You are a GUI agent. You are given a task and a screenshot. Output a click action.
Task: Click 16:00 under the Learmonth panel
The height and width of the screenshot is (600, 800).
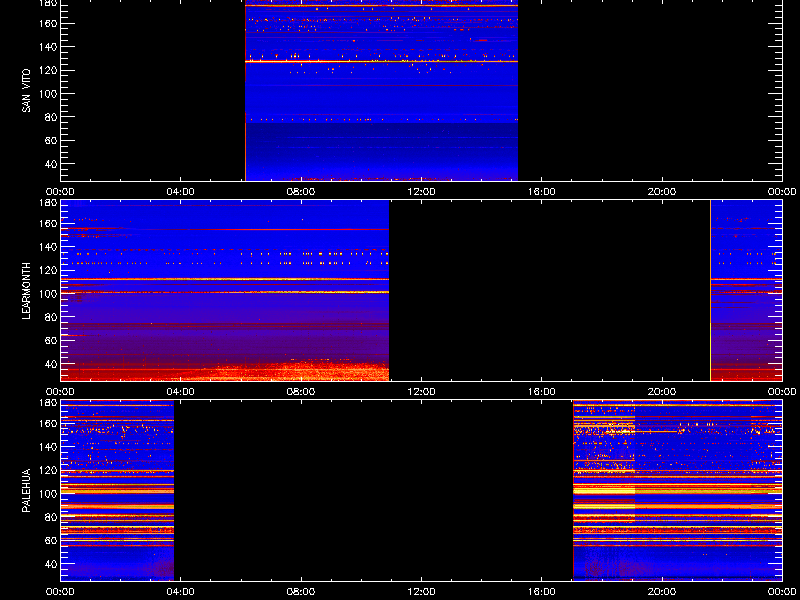pos(542,392)
